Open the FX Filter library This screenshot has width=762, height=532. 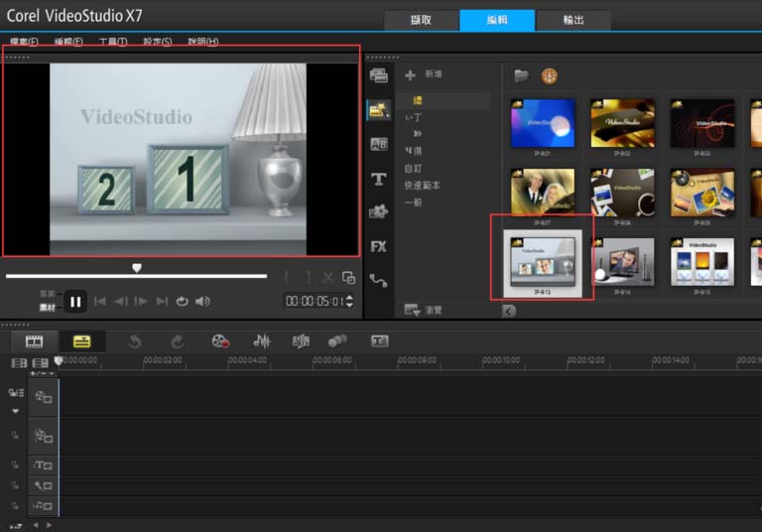pos(379,246)
